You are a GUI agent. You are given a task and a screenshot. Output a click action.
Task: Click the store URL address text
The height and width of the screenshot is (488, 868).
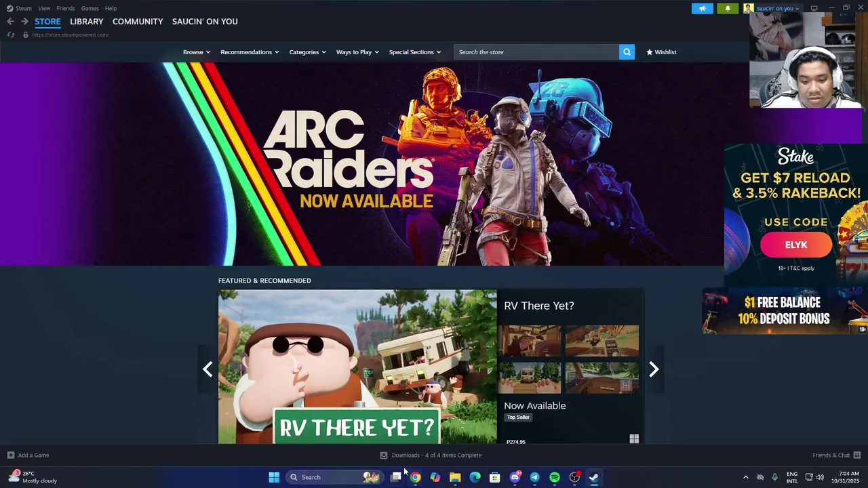70,35
